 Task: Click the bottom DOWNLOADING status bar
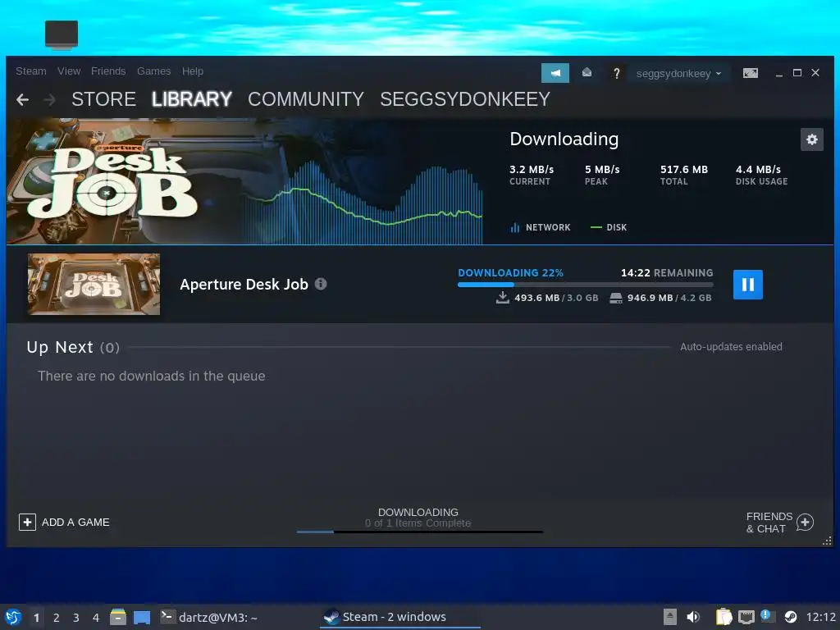click(x=419, y=532)
